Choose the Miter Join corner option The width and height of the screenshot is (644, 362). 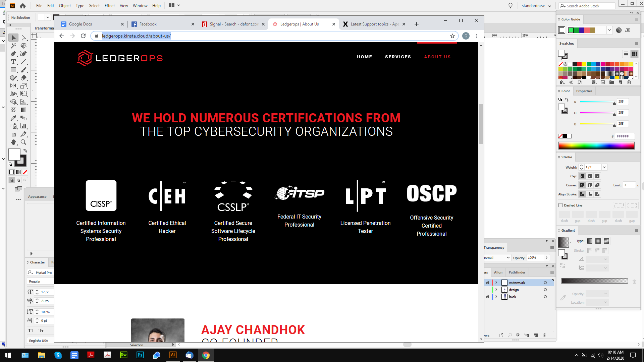582,185
